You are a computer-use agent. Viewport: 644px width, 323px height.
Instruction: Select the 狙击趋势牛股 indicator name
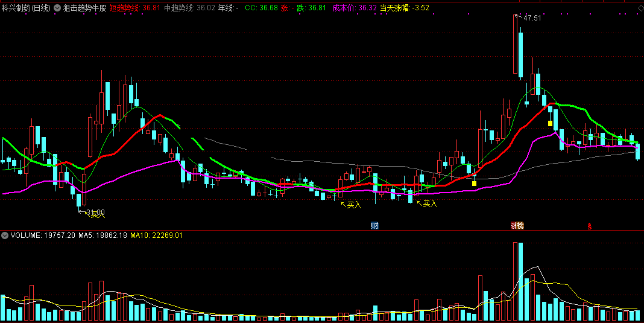point(84,8)
